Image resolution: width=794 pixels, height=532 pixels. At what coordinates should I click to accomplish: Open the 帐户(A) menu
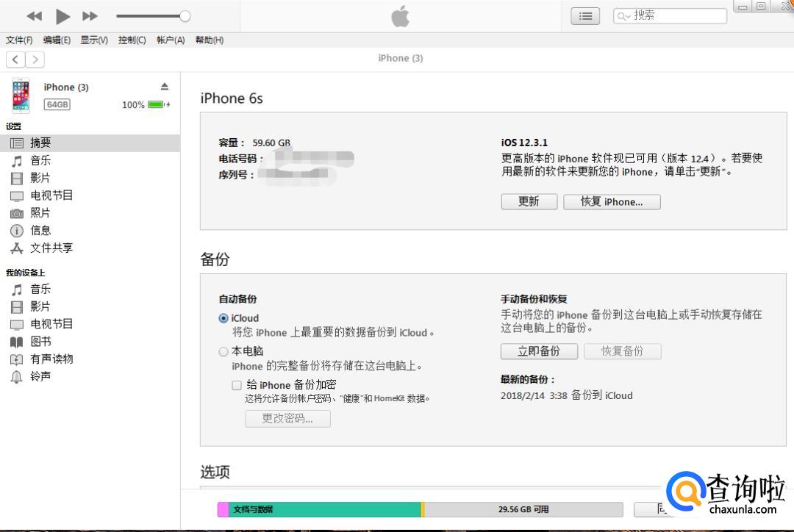coord(171,40)
